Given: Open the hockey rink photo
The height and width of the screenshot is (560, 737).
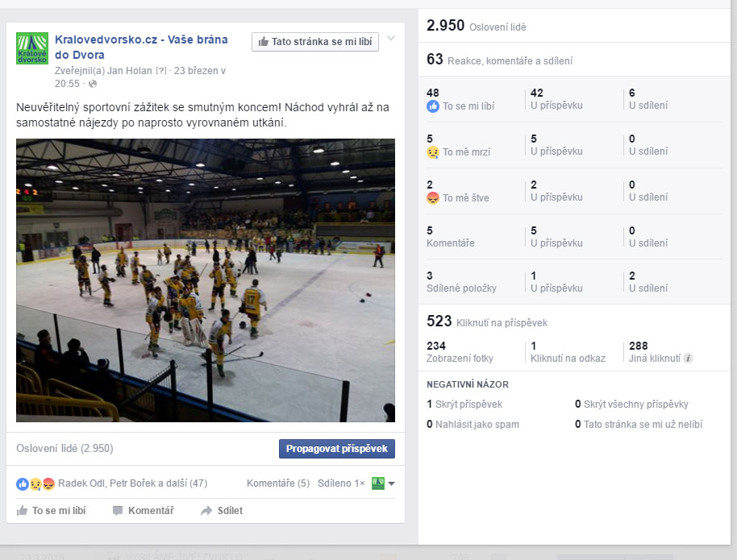Looking at the screenshot, I should (206, 280).
